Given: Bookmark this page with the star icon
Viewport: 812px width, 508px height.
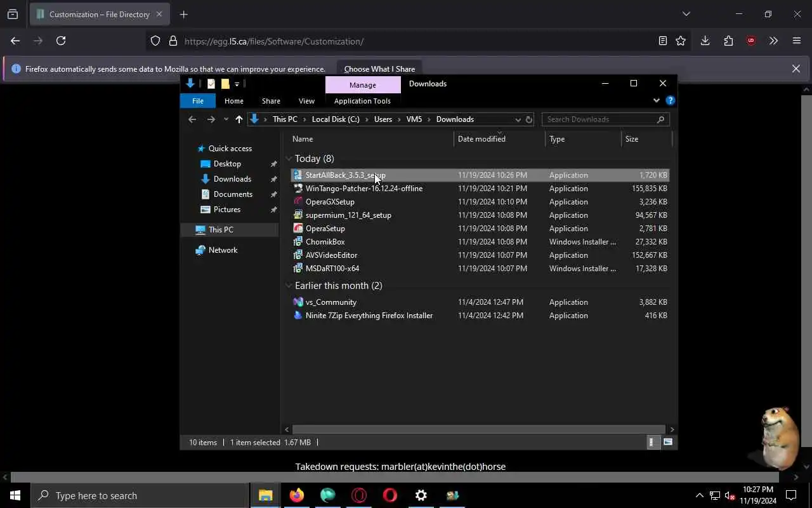Looking at the screenshot, I should coord(681,41).
